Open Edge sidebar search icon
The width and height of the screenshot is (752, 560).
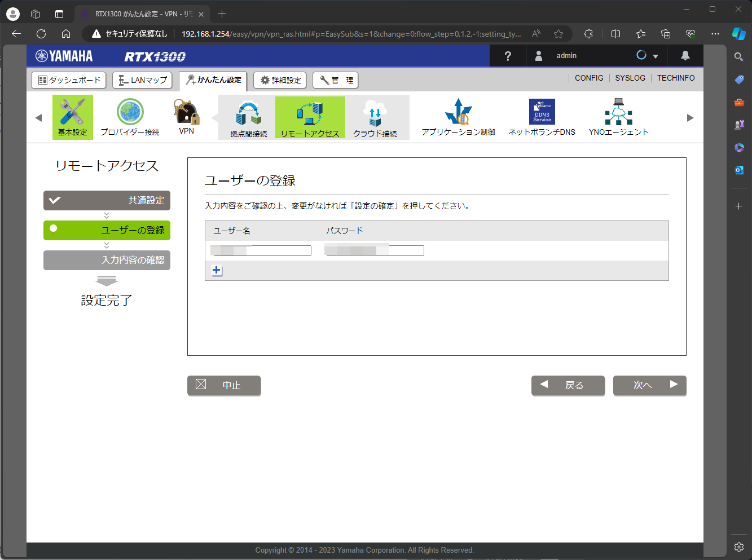(739, 56)
